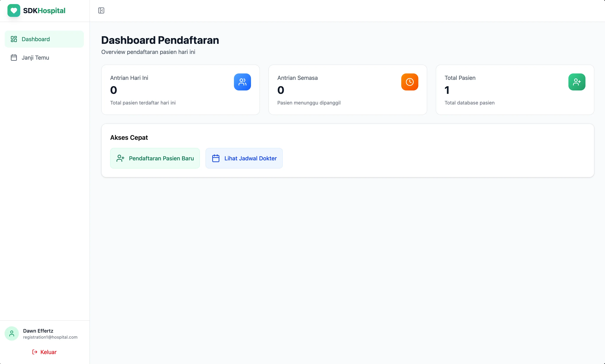Click the green add-patient icon on Total Pasien
This screenshot has width=605, height=364.
tap(577, 82)
